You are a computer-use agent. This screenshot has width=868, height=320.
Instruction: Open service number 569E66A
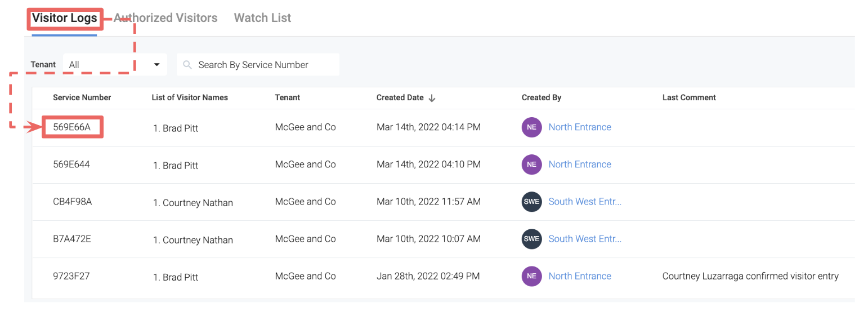pyautogui.click(x=71, y=127)
